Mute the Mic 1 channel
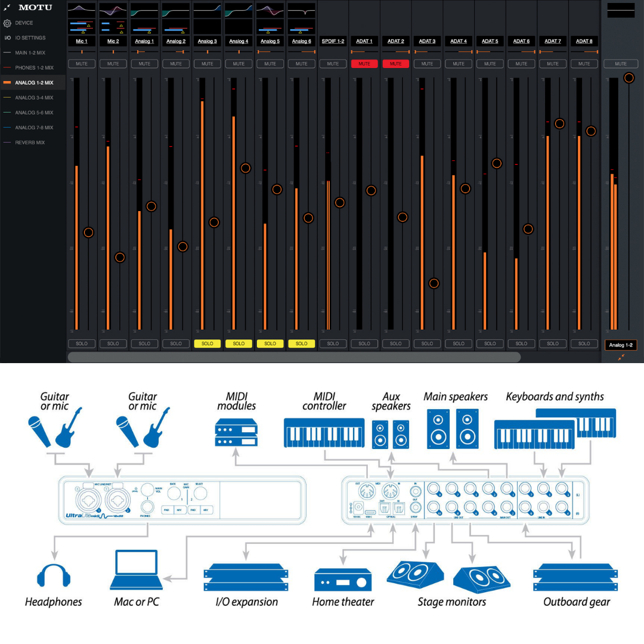 pyautogui.click(x=81, y=64)
